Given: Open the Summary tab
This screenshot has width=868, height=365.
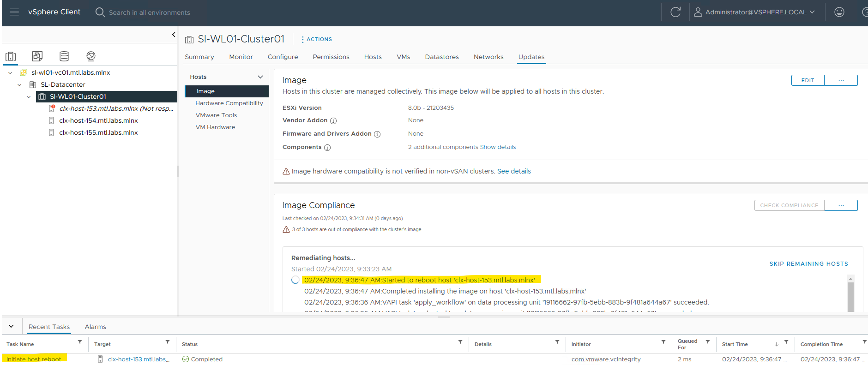Looking at the screenshot, I should (199, 57).
